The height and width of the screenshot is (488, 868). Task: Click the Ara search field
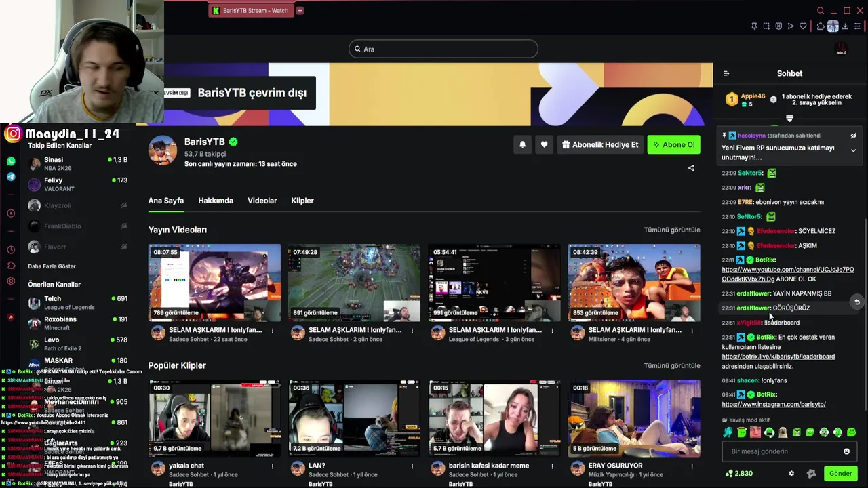pos(443,49)
